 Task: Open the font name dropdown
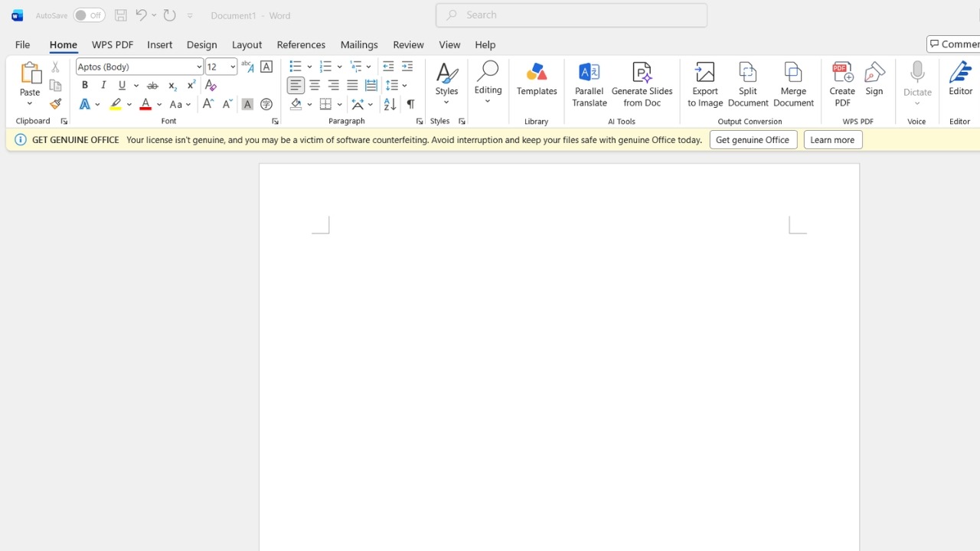point(199,67)
